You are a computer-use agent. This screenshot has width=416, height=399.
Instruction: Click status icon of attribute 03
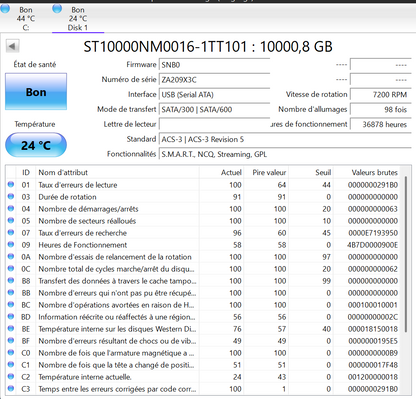tap(11, 196)
